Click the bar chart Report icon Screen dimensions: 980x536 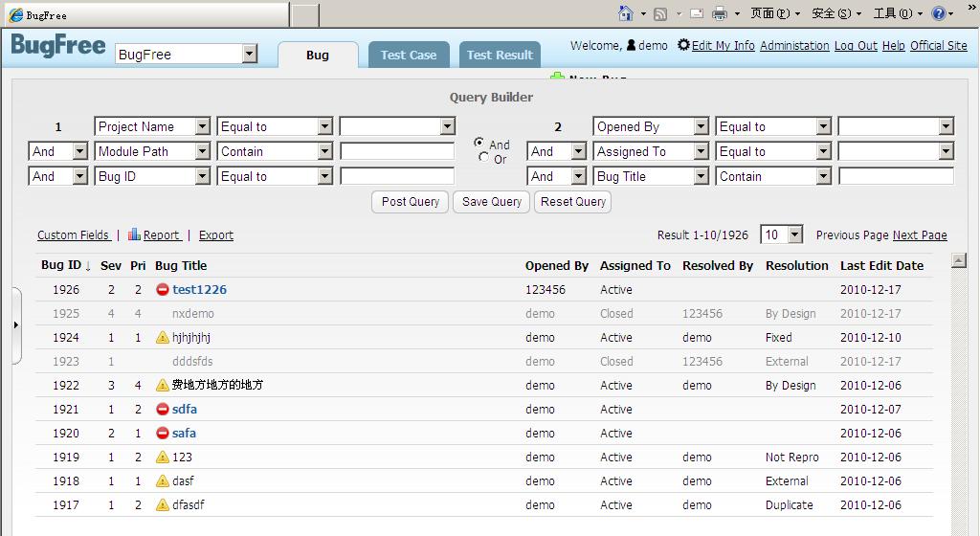[x=134, y=234]
